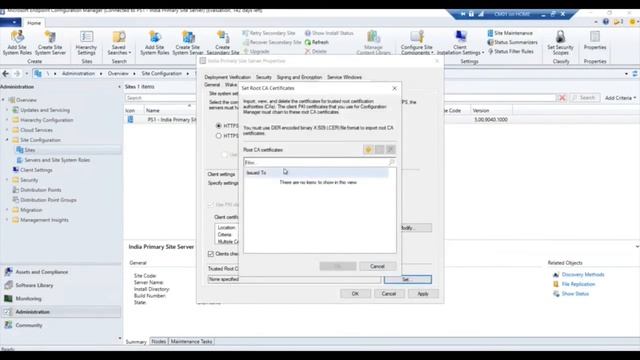Close the Set Root CA Certificates dialog
Viewport: 640px width, 360px height.
[394, 88]
